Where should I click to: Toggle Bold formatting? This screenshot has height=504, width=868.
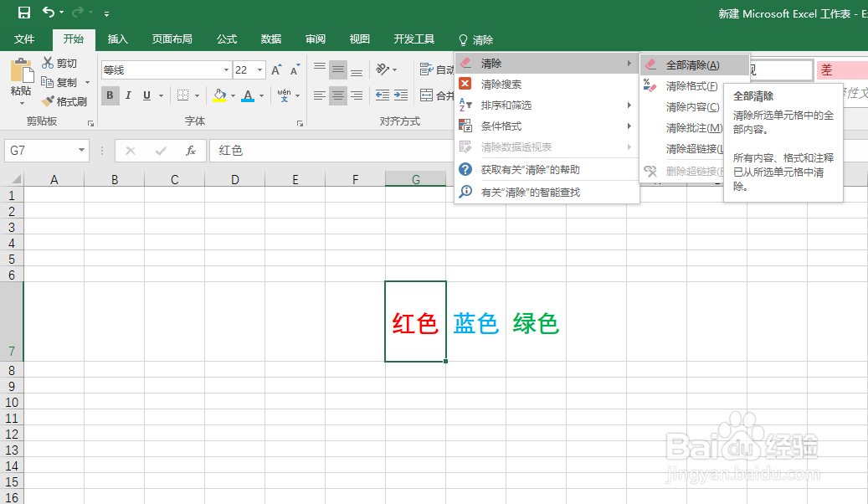(110, 95)
